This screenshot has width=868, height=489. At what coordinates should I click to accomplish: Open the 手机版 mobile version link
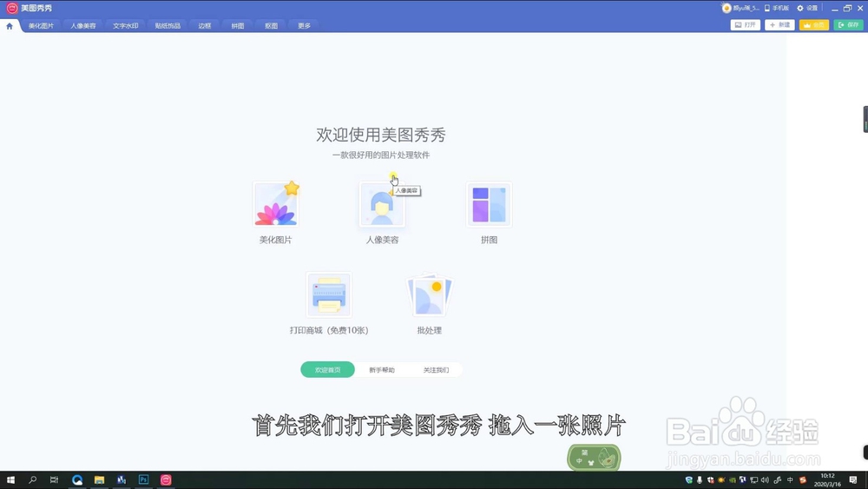pyautogui.click(x=777, y=8)
